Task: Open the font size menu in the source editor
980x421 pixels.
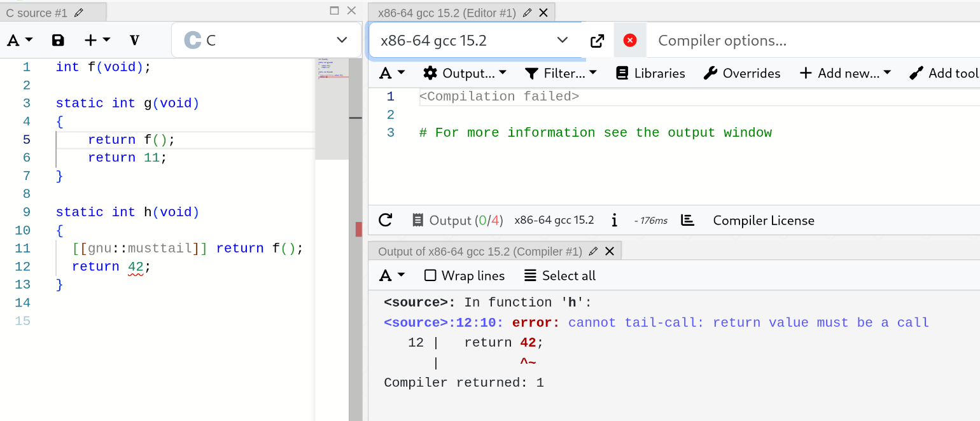Action: tap(19, 40)
